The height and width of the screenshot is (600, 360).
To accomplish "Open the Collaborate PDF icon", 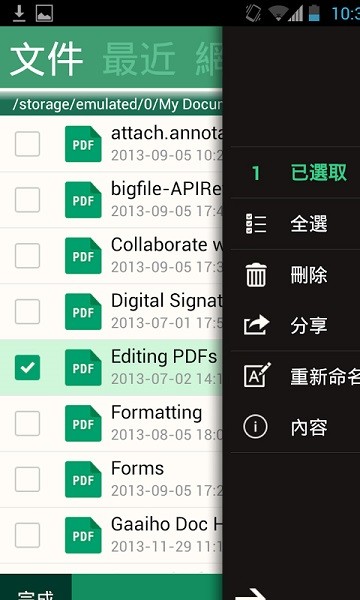I will [x=83, y=256].
